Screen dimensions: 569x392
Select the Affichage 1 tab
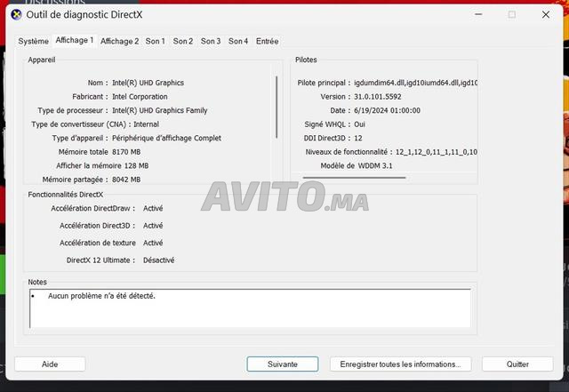pos(75,40)
